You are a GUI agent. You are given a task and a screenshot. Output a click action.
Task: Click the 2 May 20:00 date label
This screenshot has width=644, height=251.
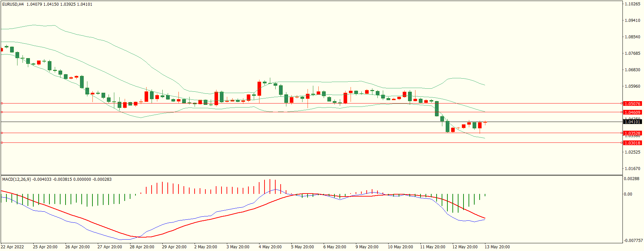206,247
